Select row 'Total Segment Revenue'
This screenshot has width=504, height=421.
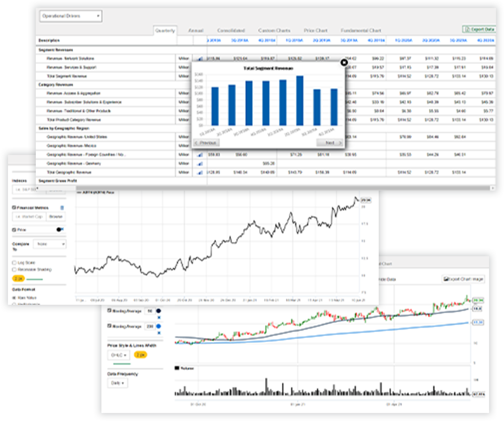coord(67,76)
